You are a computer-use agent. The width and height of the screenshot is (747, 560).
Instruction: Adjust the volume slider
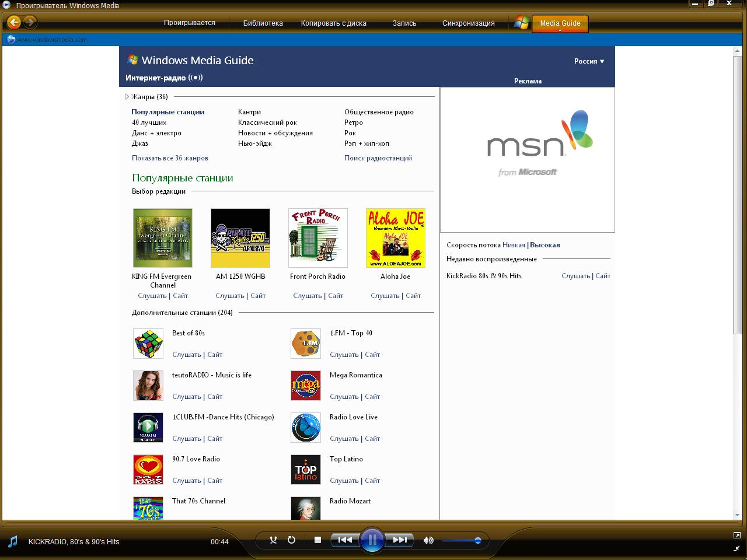(x=461, y=541)
